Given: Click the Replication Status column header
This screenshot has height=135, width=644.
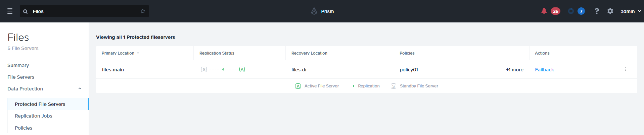Looking at the screenshot, I should (217, 53).
